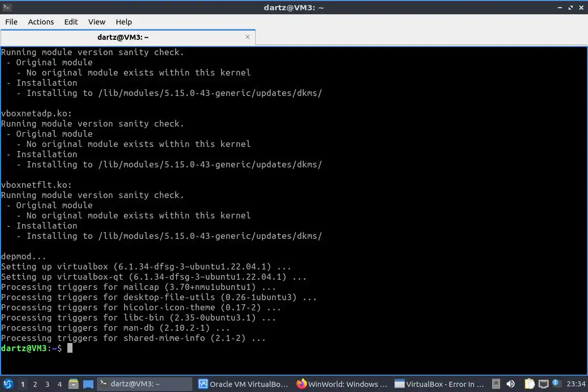
Task: Click the terminal icon in title bar
Action: (7, 7)
